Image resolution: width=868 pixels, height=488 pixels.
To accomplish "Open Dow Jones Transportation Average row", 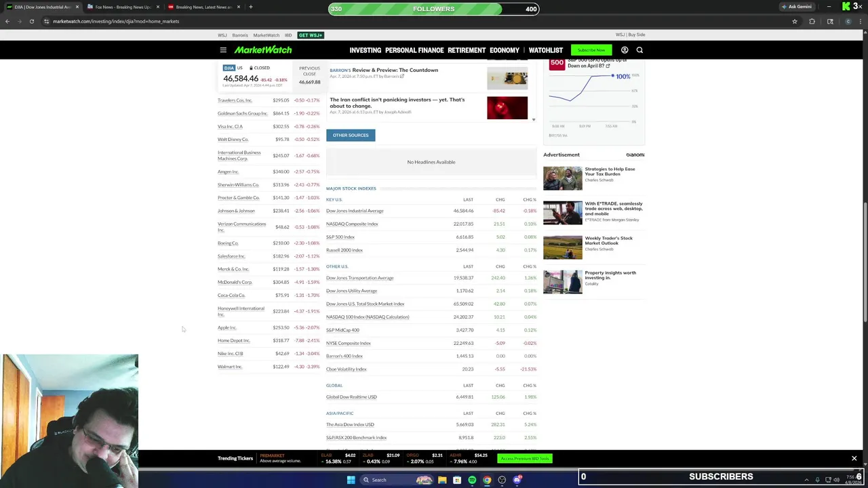I will click(431, 278).
